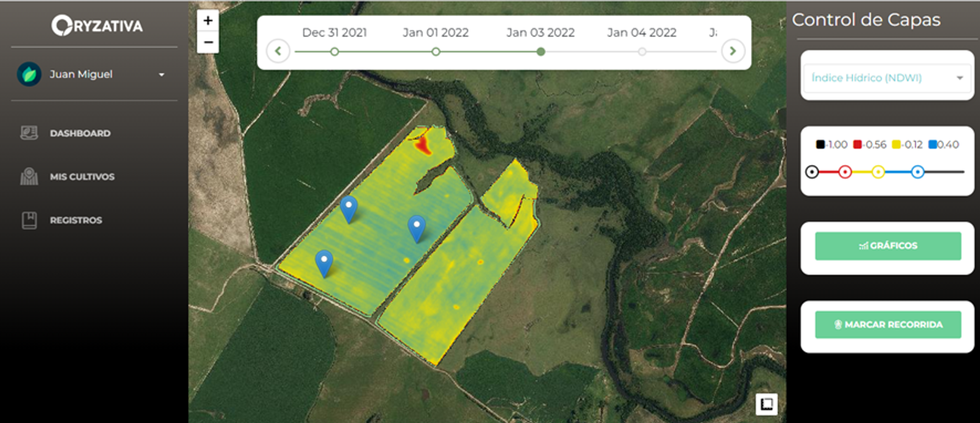The width and height of the screenshot is (980, 423).
Task: Click the yellow -0.12 legend swatch
Action: point(896,144)
